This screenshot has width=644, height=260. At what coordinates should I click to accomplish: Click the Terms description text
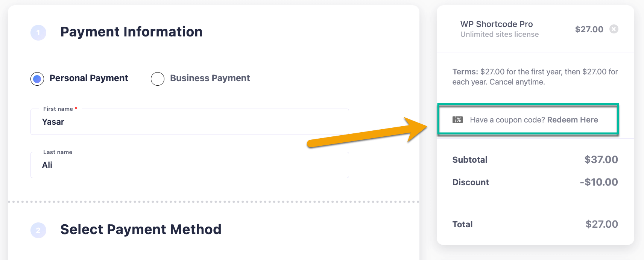[534, 77]
